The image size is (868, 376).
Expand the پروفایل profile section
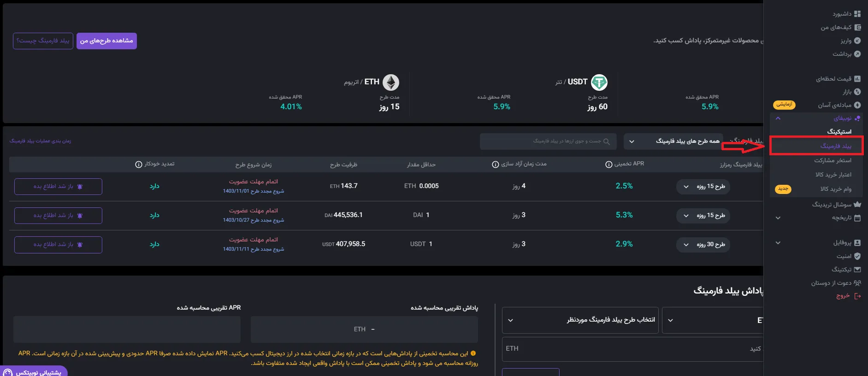778,243
